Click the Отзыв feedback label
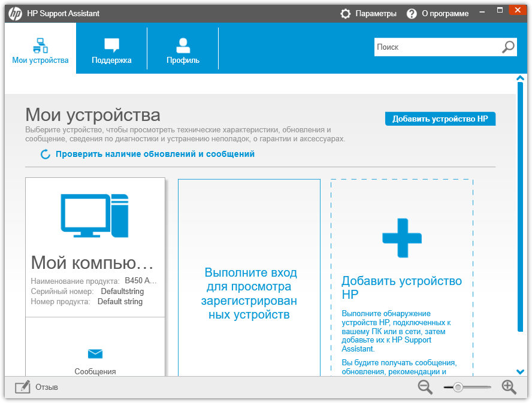This screenshot has height=403, width=532. tap(47, 387)
